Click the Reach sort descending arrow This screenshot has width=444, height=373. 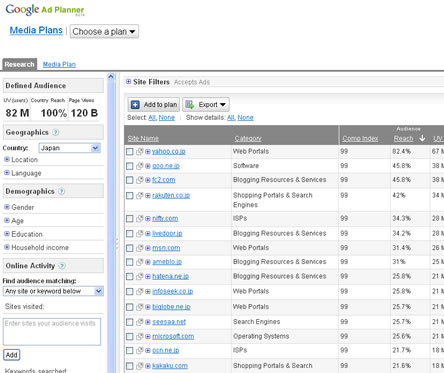point(422,138)
